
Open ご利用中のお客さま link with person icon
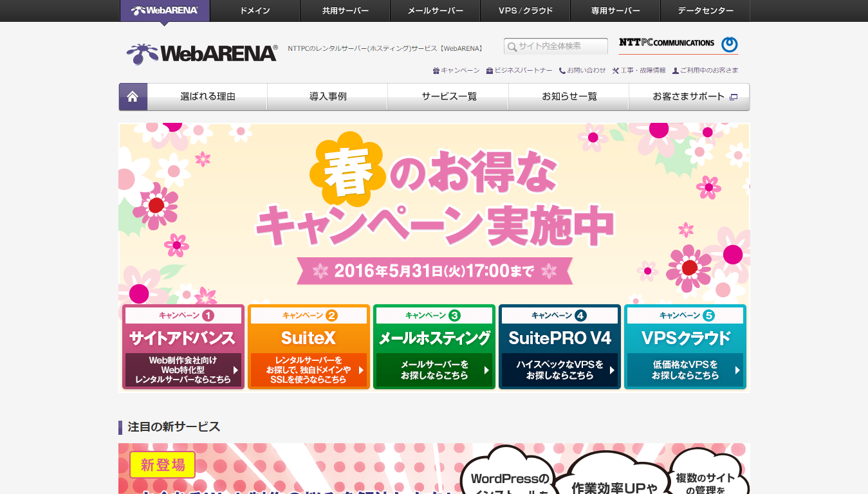[x=705, y=71]
